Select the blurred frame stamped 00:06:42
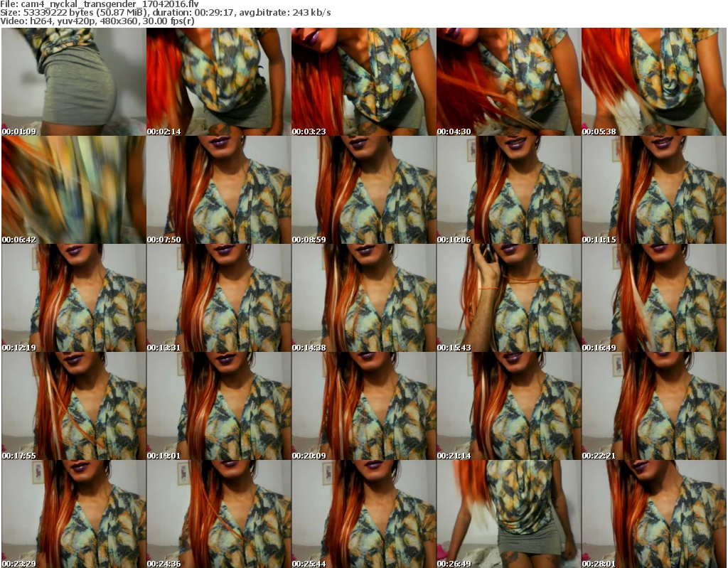728x568 pixels. (x=73, y=190)
